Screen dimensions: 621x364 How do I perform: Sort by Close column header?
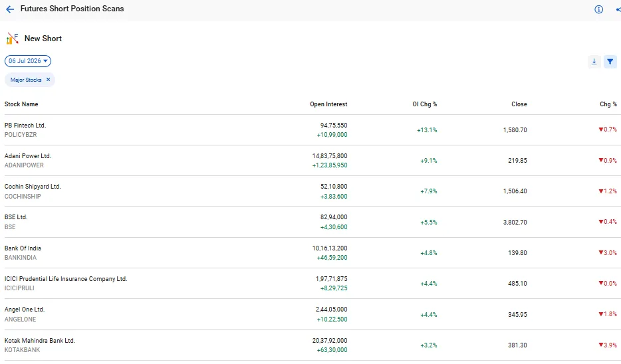point(519,104)
